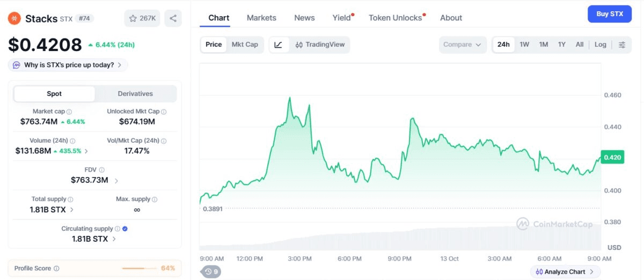Click the share icon button
Screen dimensions: 644x280
pos(173,18)
